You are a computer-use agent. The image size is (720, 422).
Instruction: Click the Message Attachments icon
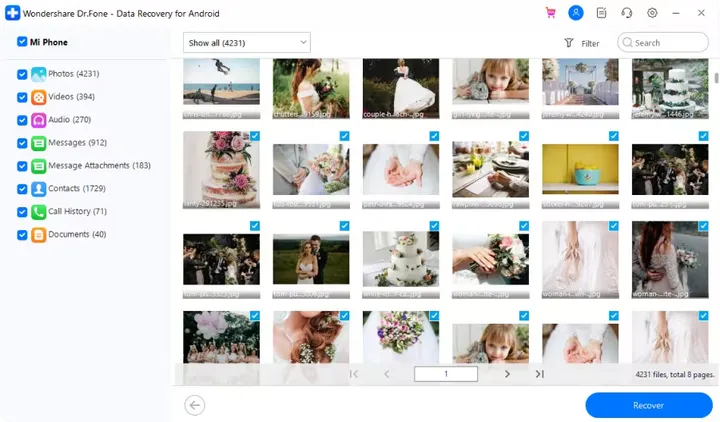[x=39, y=166]
